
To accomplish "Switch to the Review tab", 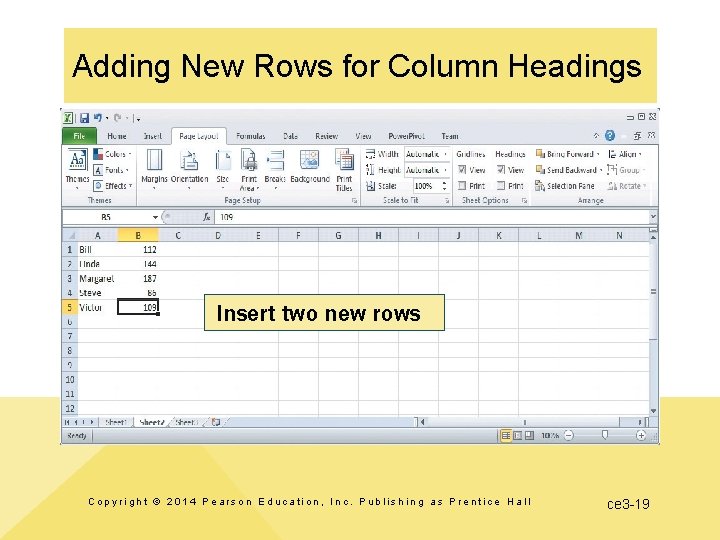I will tap(326, 136).
